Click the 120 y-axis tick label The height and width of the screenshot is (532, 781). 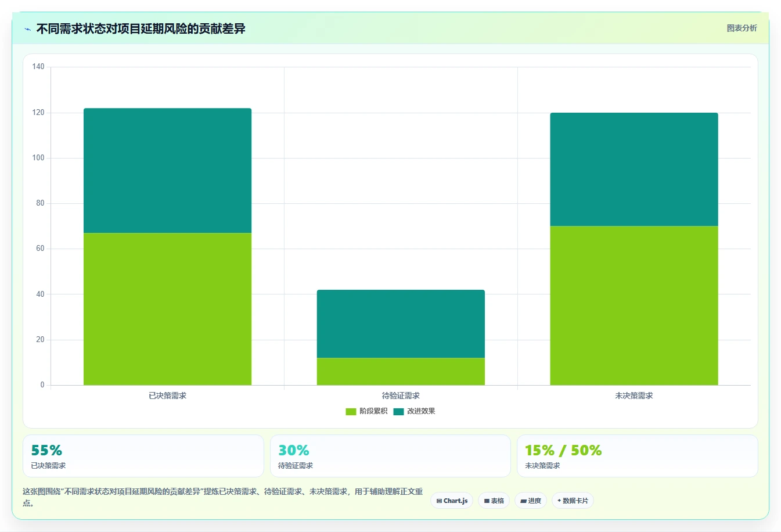pos(38,112)
